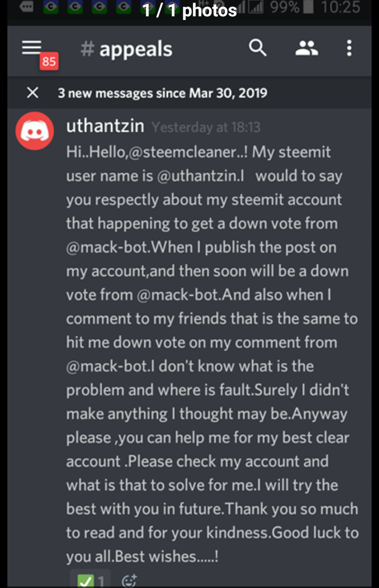
Task: Tap the 1 / 1 photos counter
Action: [189, 10]
